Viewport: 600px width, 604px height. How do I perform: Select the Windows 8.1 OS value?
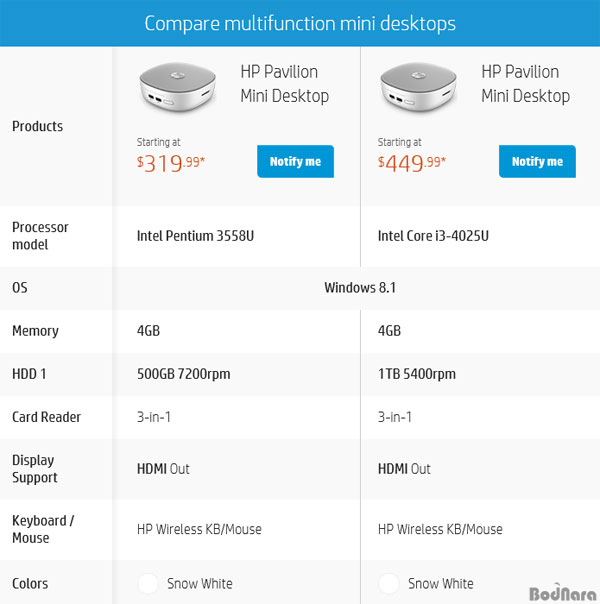pos(360,288)
